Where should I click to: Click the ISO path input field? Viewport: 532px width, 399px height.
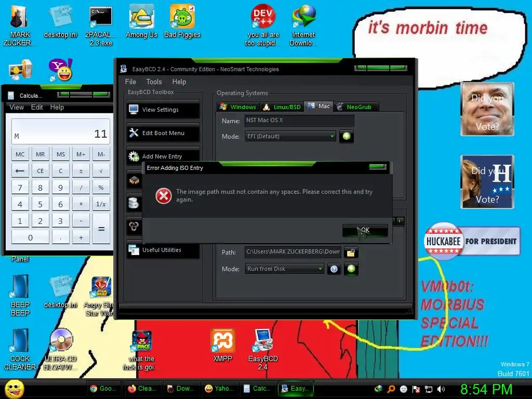[x=293, y=252]
